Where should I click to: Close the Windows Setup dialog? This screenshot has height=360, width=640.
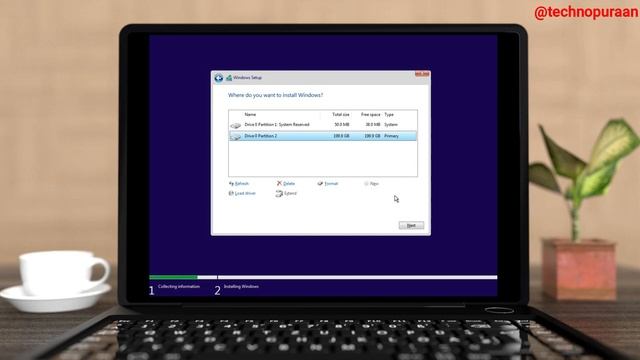click(x=422, y=74)
